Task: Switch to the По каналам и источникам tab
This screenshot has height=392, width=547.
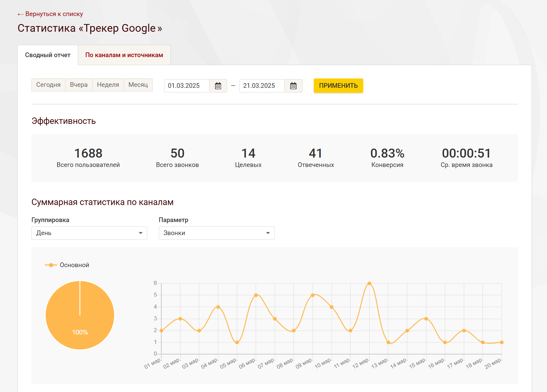Action: [x=124, y=55]
